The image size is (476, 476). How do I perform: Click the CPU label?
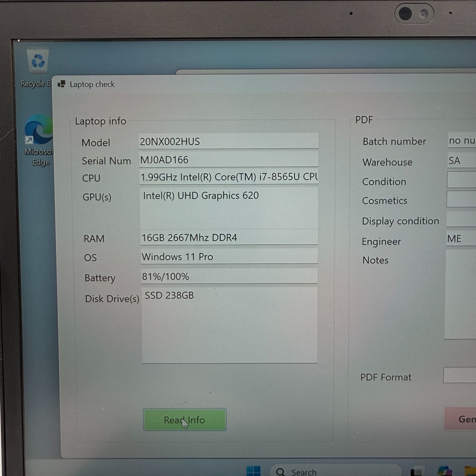click(x=91, y=178)
